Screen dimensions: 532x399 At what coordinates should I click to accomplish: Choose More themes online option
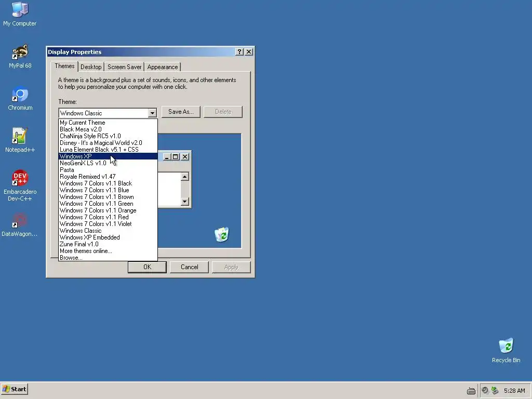click(x=108, y=251)
